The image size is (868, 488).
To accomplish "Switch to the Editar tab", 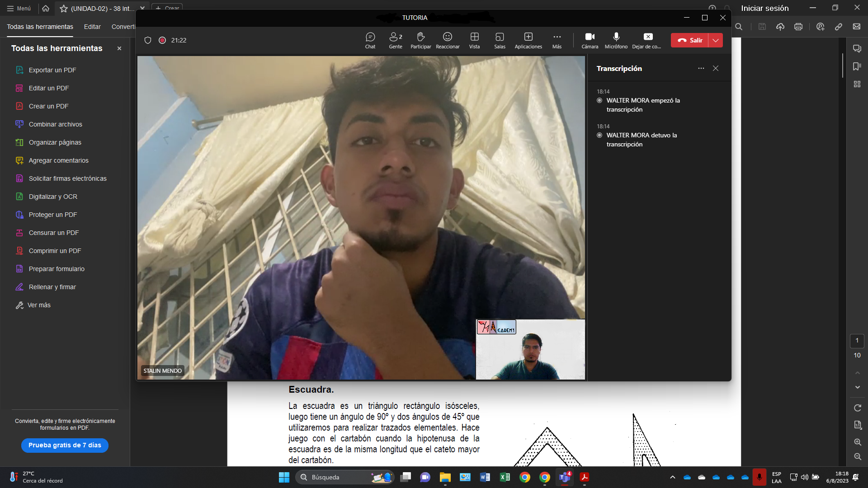I will click(92, 27).
